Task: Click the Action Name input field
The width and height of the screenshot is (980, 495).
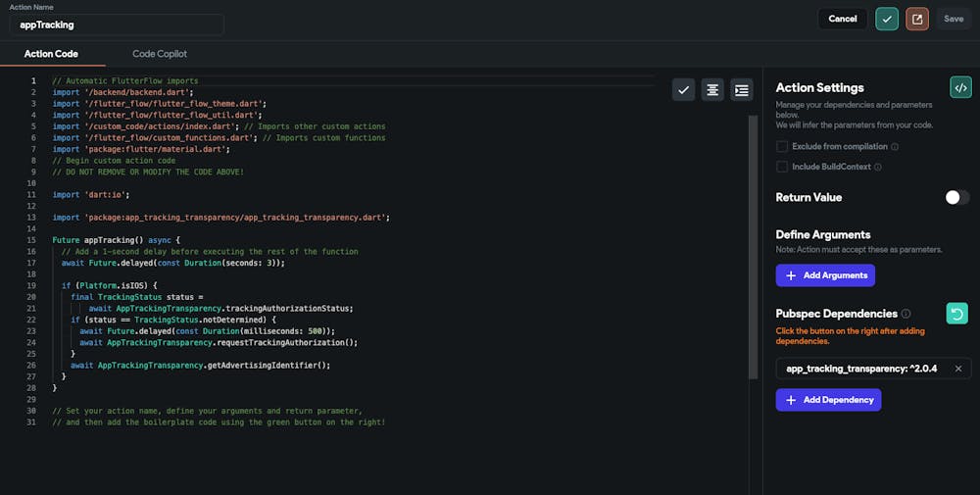Action: pos(116,25)
